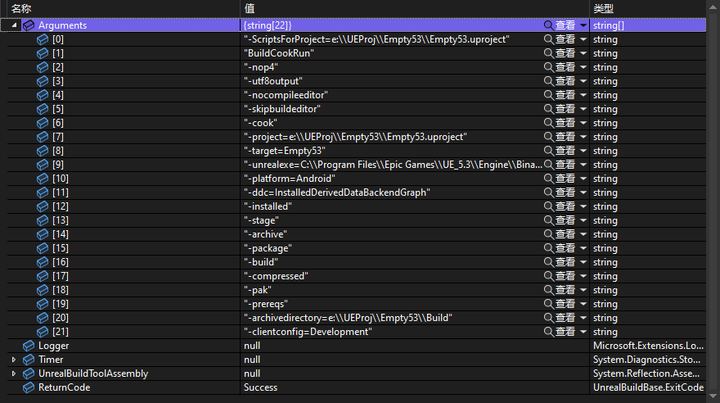Viewport: 720px width, 403px height.
Task: Click the field icon of element [0]
Action: pos(43,39)
